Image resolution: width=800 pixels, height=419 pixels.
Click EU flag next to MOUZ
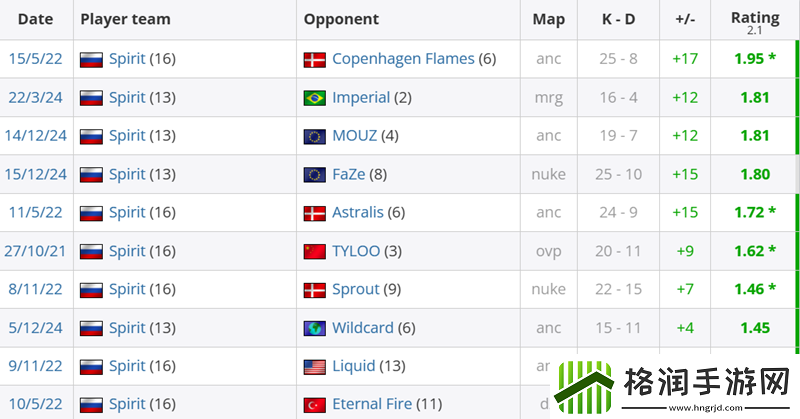click(315, 137)
